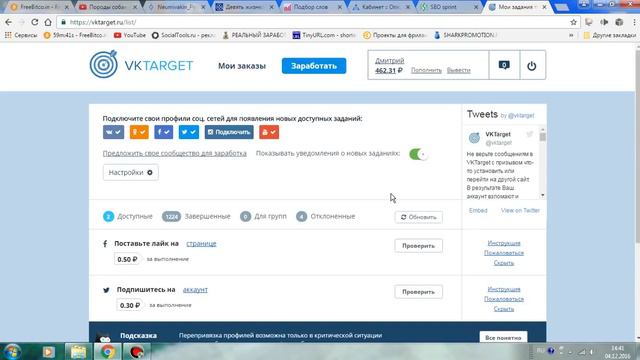
Task: Click the 462.31 ₽ balance amount
Action: (x=389, y=70)
